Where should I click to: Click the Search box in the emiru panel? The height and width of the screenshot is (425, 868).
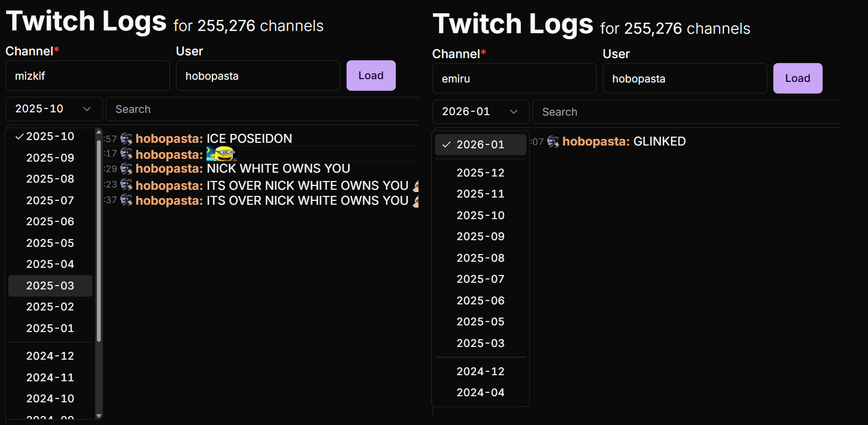(x=686, y=112)
